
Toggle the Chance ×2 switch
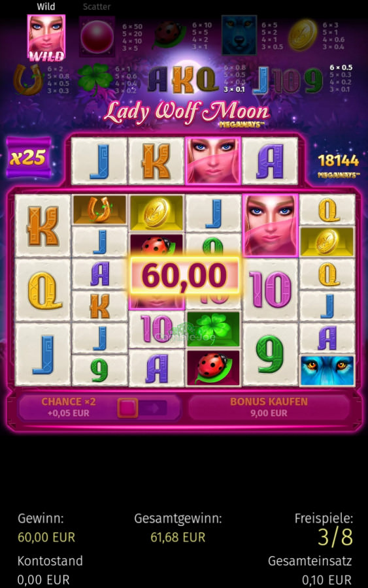[142, 408]
